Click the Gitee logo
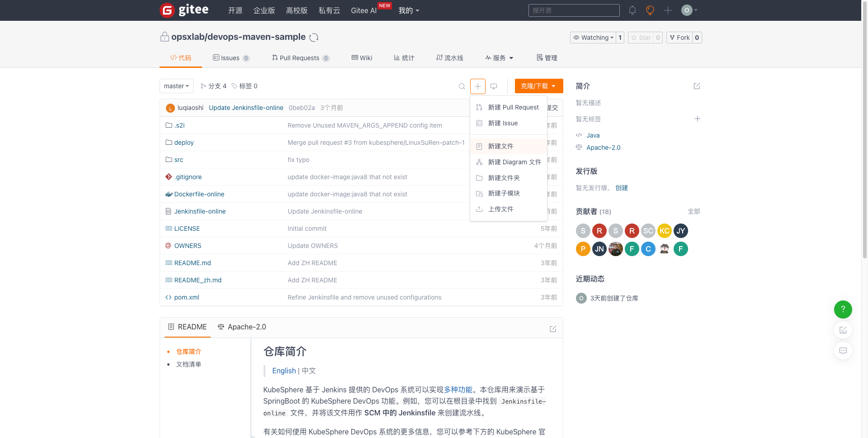Image resolution: width=868 pixels, height=438 pixels. tap(184, 10)
